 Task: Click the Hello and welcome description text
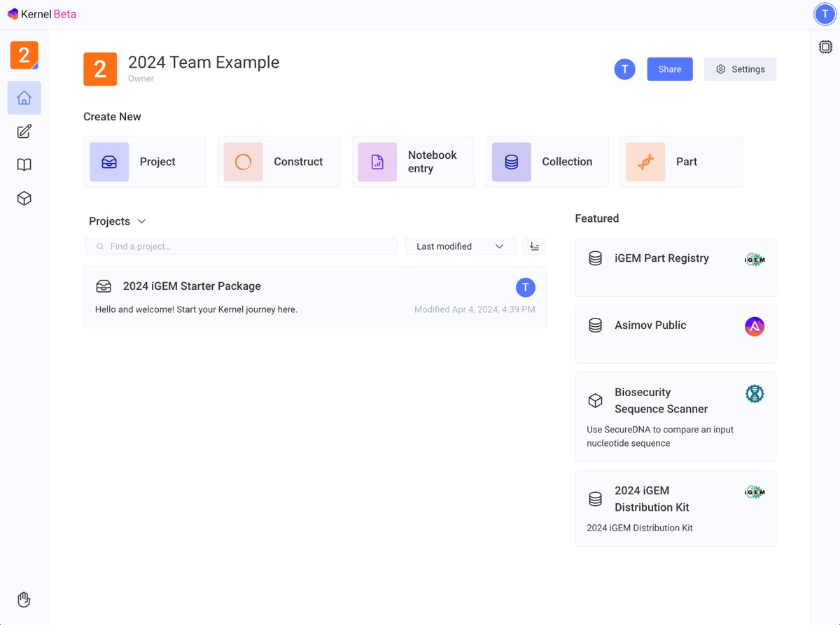(196, 309)
